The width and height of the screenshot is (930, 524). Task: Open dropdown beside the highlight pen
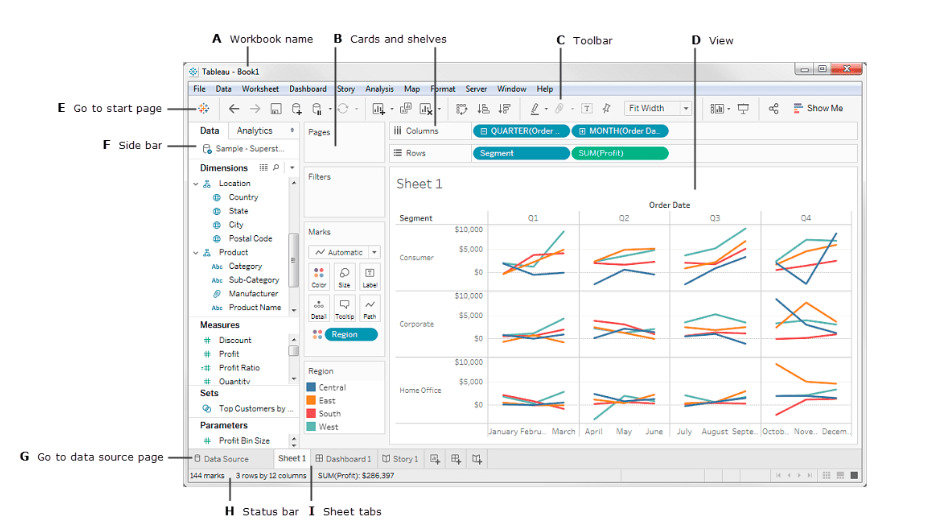click(x=546, y=109)
